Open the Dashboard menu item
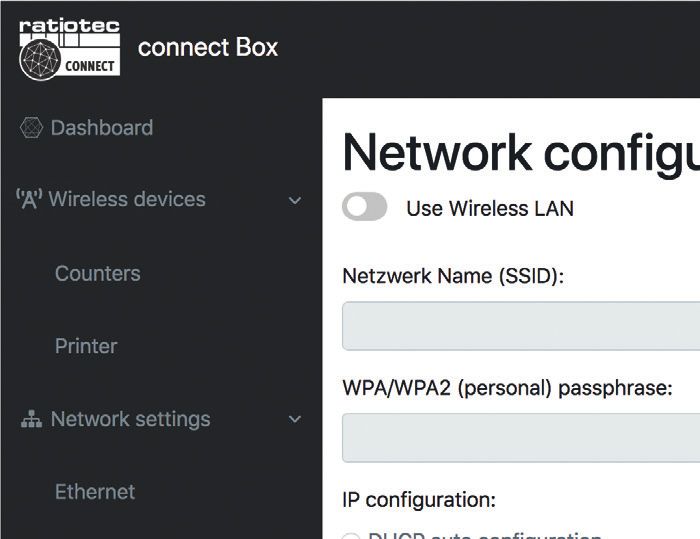This screenshot has width=700, height=539. pyautogui.click(x=102, y=128)
